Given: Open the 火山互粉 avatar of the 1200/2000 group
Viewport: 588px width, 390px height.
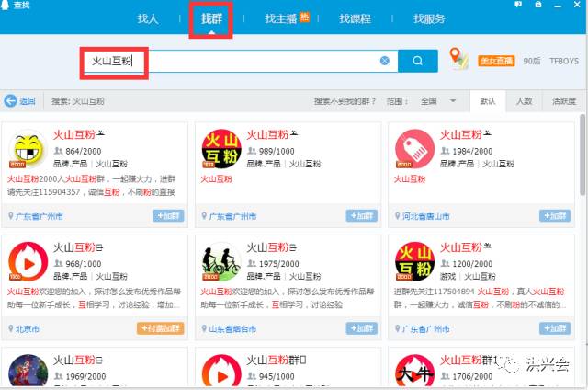Looking at the screenshot, I should coord(414,261).
